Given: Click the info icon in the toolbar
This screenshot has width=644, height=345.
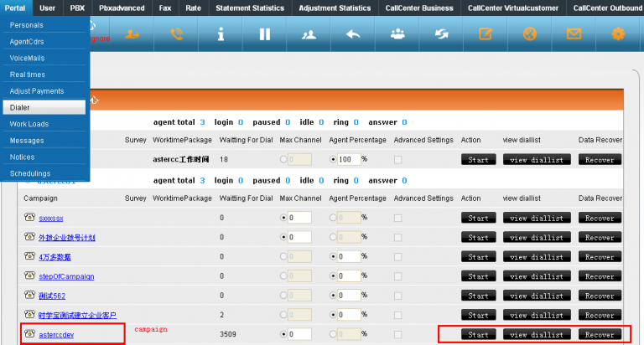Looking at the screenshot, I should coord(221,34).
